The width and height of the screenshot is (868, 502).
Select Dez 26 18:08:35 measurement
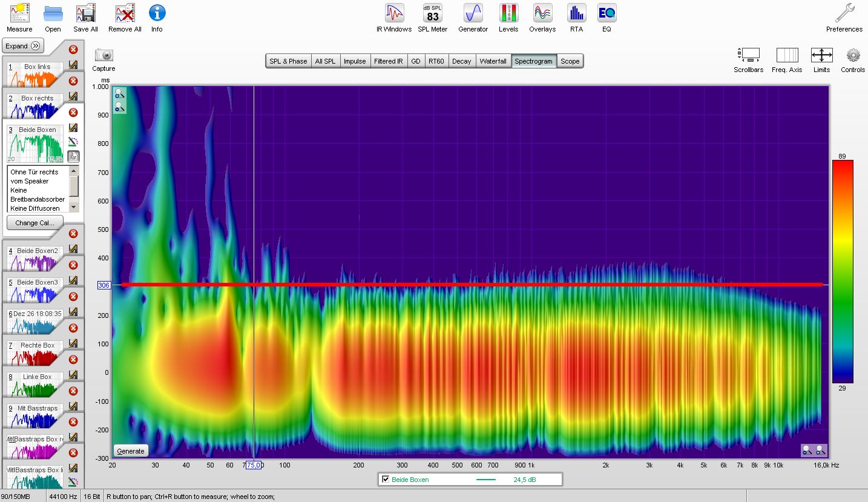coord(35,321)
